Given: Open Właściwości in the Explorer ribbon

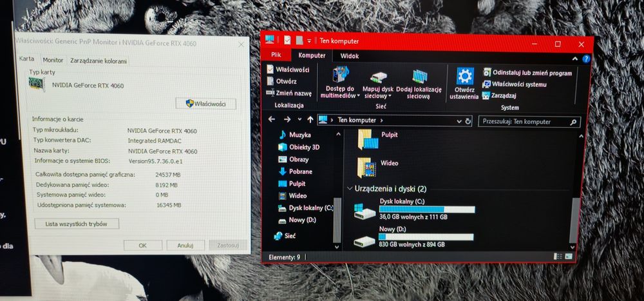Looking at the screenshot, I should (x=289, y=70).
